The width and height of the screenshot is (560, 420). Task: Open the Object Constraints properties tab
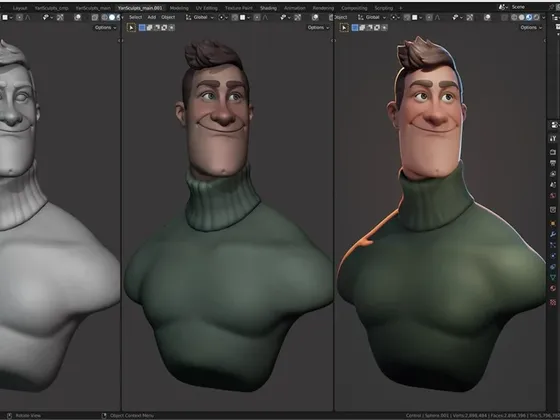(553, 266)
